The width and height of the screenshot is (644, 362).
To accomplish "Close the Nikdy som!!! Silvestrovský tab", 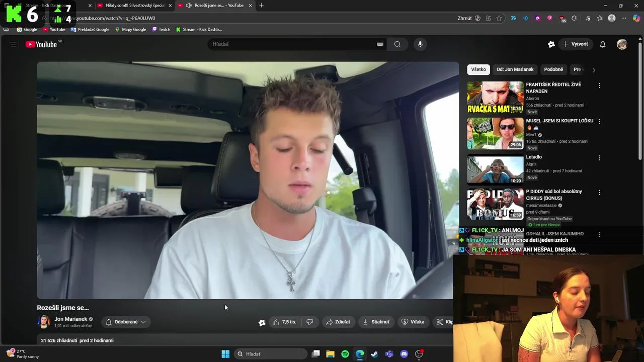I will [170, 6].
